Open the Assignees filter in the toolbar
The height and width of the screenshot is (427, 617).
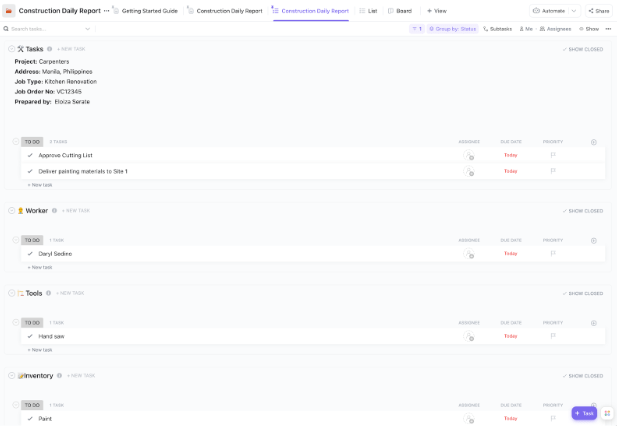click(555, 29)
